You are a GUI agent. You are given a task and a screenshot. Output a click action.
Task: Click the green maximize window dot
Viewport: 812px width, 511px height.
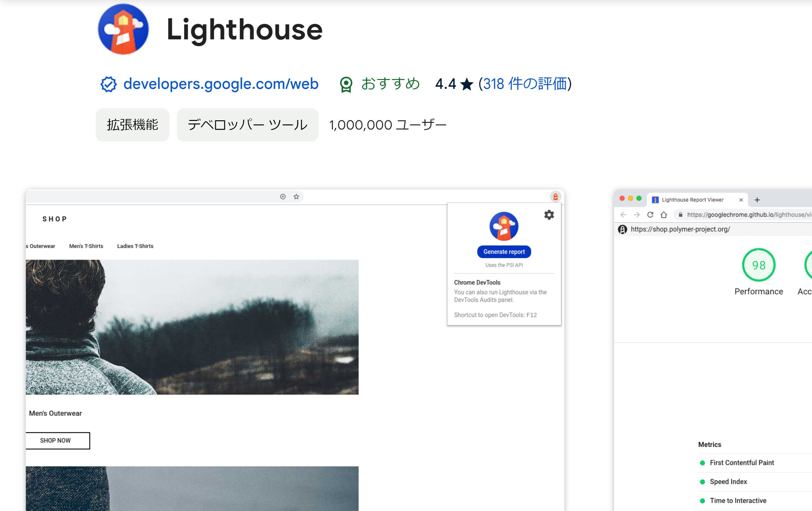[639, 198]
